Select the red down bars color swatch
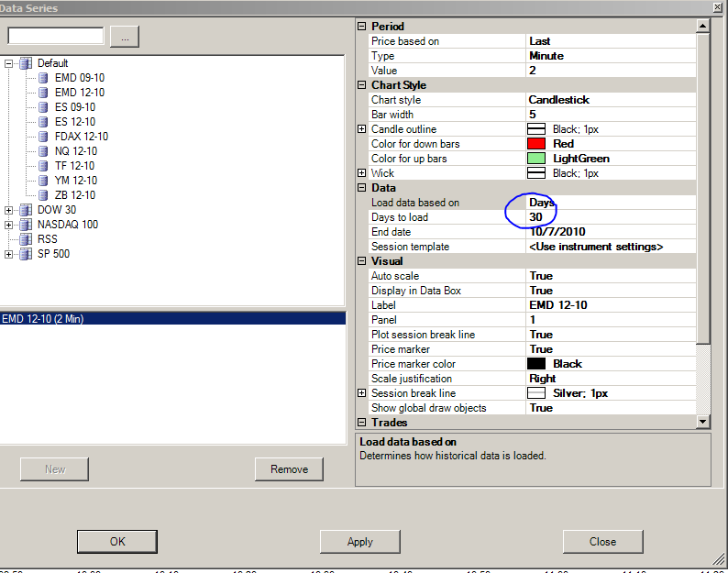This screenshot has width=728, height=573. point(536,144)
